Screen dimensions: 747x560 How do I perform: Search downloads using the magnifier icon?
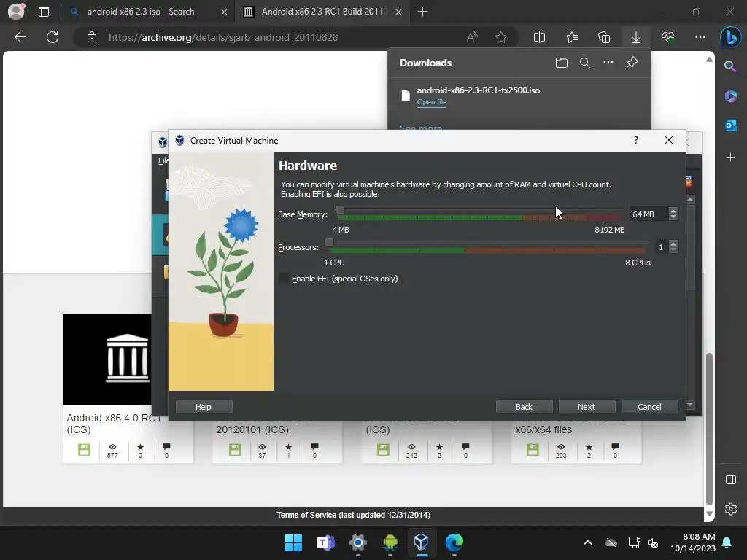585,63
